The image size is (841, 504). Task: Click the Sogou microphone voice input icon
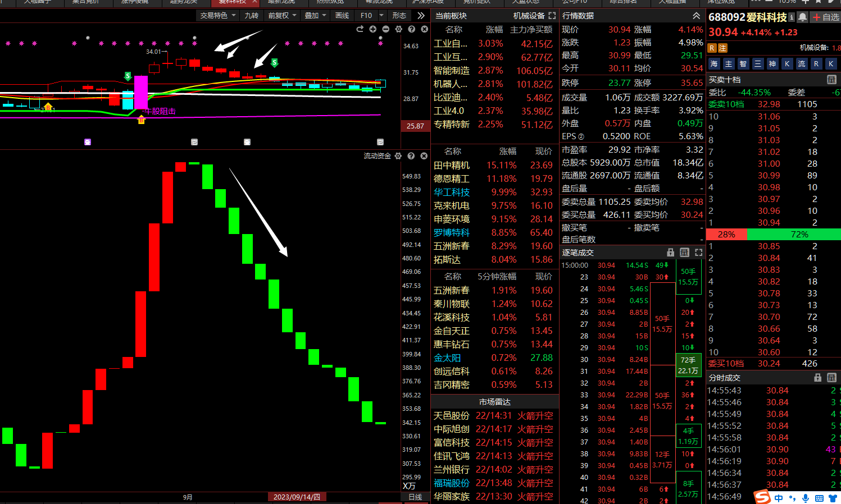tap(806, 498)
